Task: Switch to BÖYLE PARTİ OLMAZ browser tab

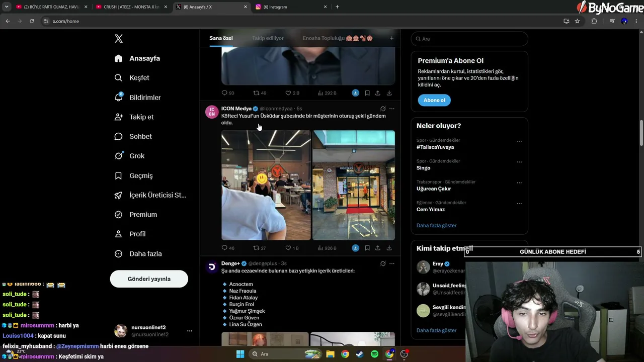Action: 51,7
